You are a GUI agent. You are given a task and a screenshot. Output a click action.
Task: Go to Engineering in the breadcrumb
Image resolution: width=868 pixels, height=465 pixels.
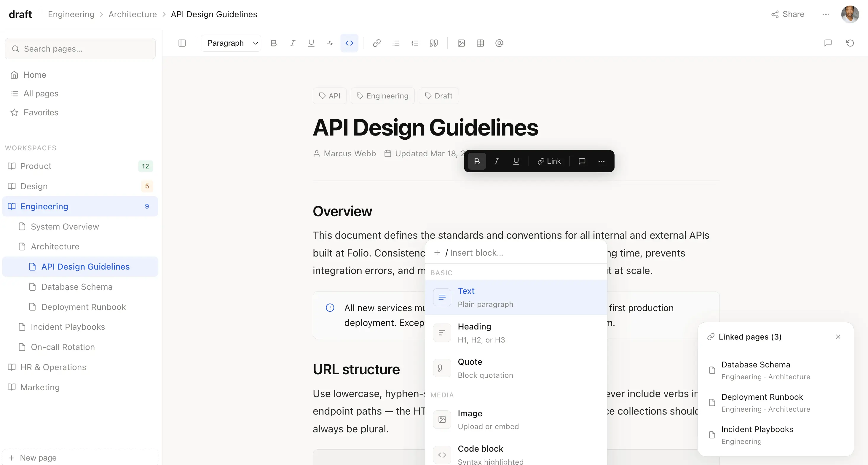click(71, 14)
